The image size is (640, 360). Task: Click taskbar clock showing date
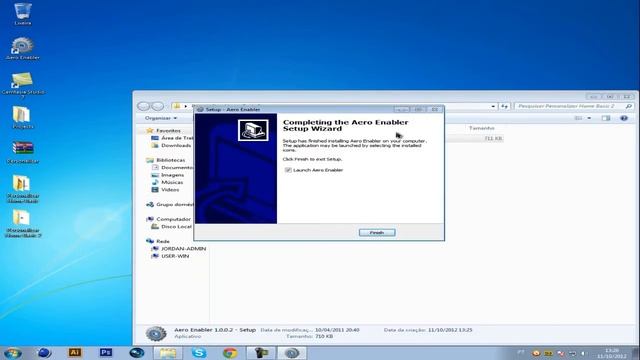click(611, 353)
